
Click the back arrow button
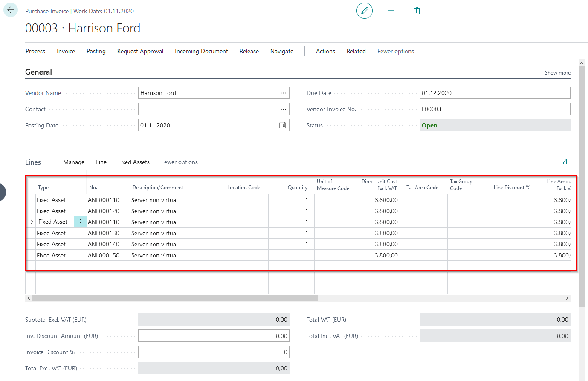pyautogui.click(x=11, y=10)
